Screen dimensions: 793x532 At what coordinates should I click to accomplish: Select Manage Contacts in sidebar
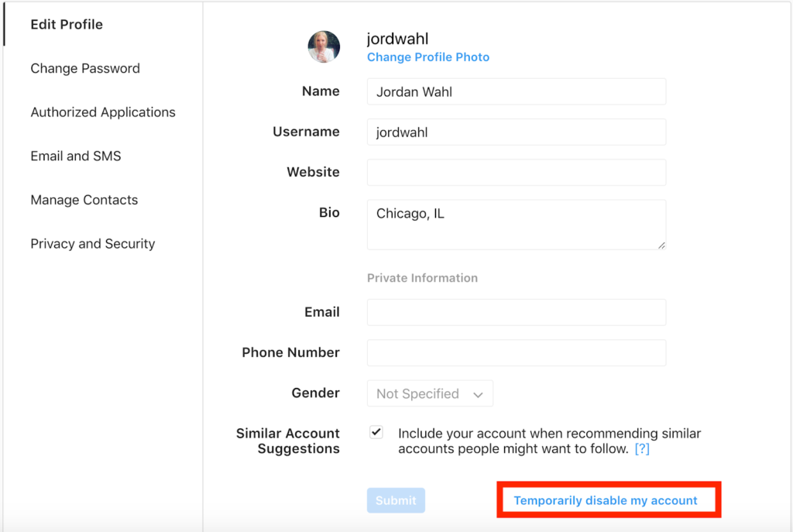click(84, 200)
